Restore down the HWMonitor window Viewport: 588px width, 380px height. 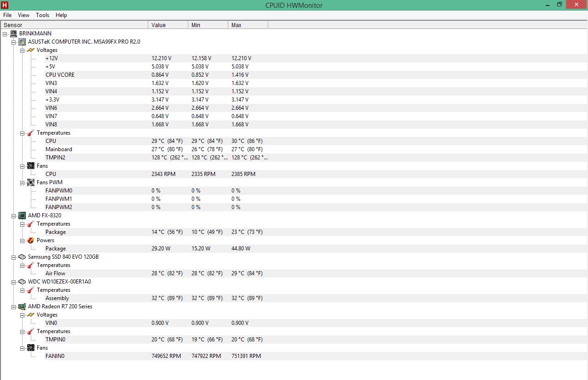[x=560, y=5]
